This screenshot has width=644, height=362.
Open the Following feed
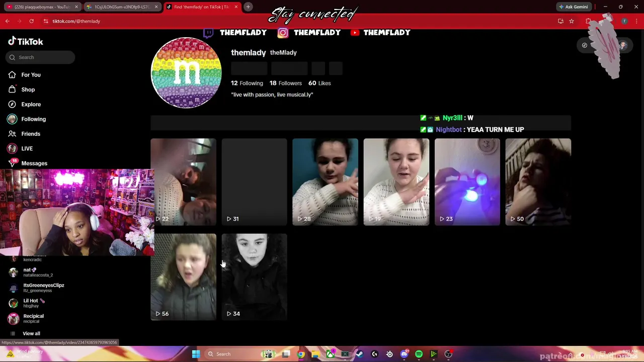(x=33, y=119)
